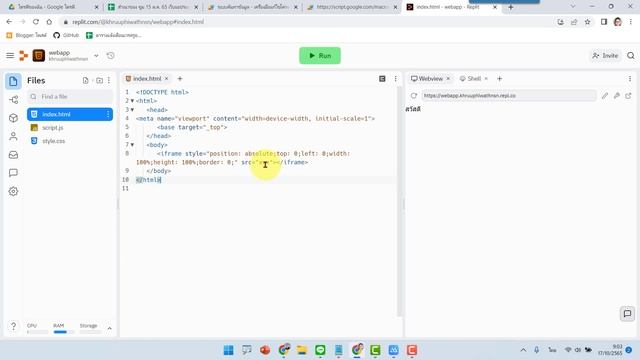Open style.css from the file list
The image size is (640, 360).
(53, 141)
